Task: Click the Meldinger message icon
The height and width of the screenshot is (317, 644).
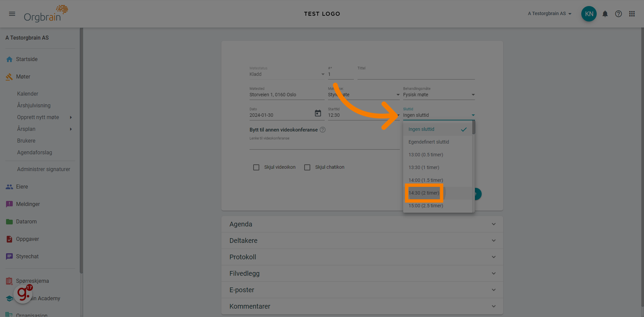Action: click(9, 204)
